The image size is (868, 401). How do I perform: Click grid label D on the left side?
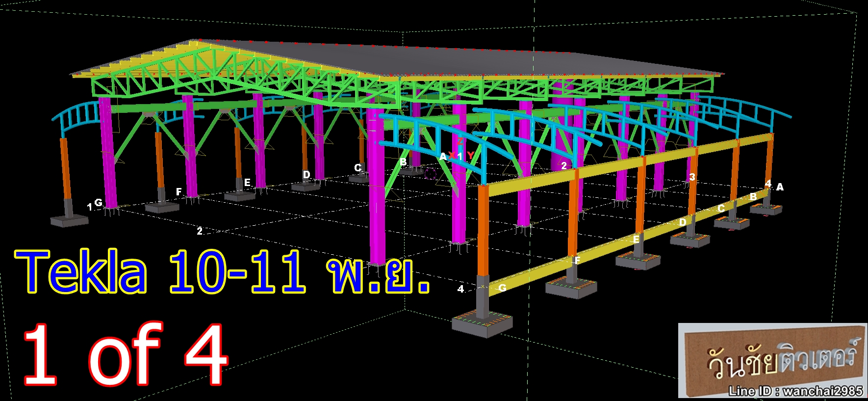[x=306, y=175]
